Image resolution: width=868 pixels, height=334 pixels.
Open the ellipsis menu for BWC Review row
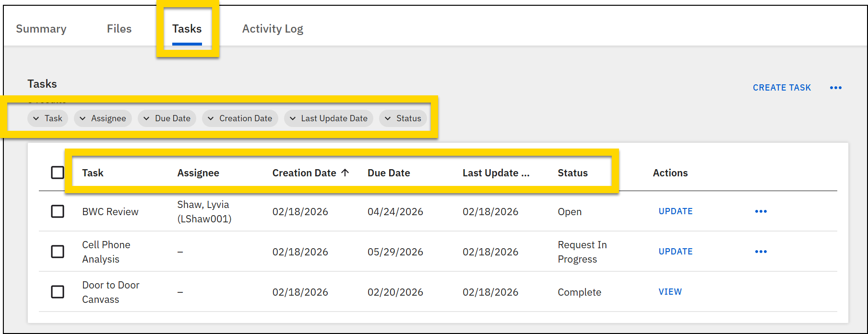(761, 211)
